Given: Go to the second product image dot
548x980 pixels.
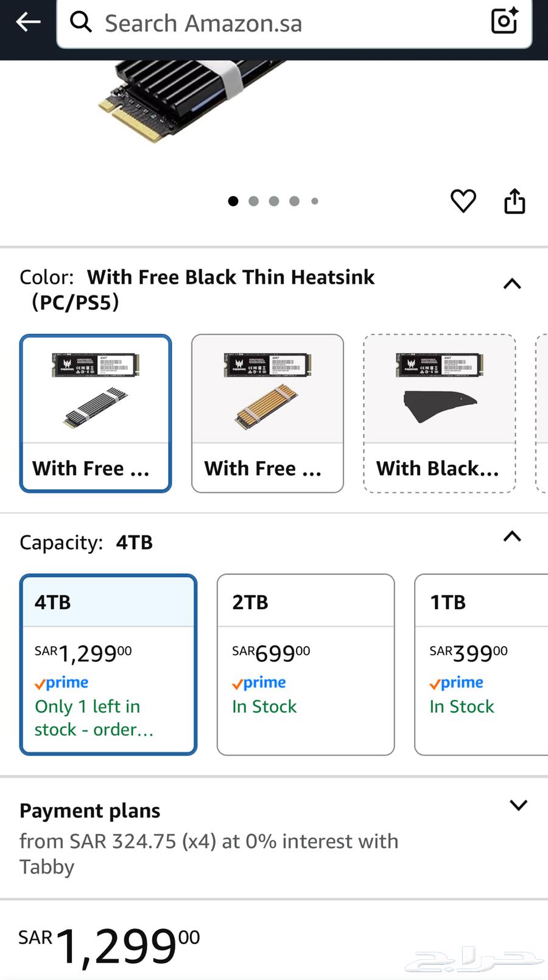Looking at the screenshot, I should click(x=253, y=201).
